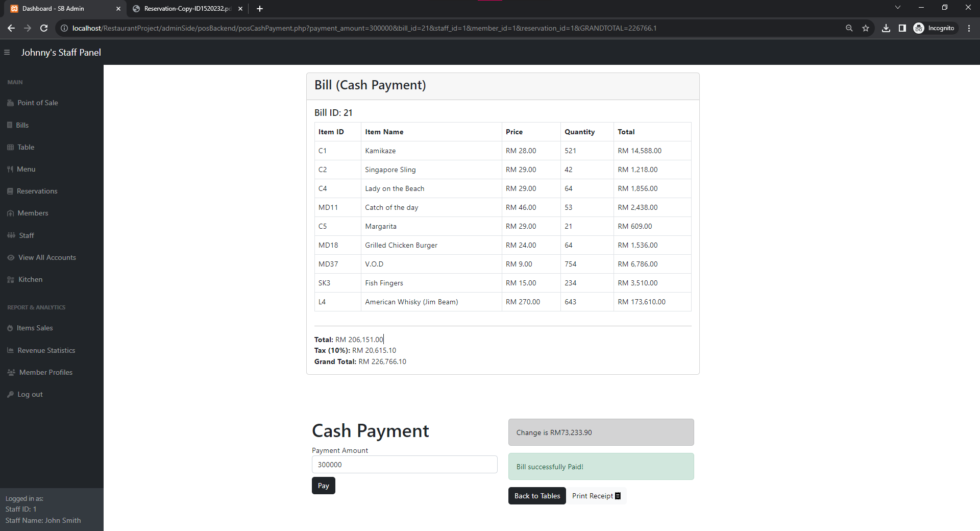Click the Kamikaze item name cell
980x531 pixels.
pyautogui.click(x=431, y=151)
